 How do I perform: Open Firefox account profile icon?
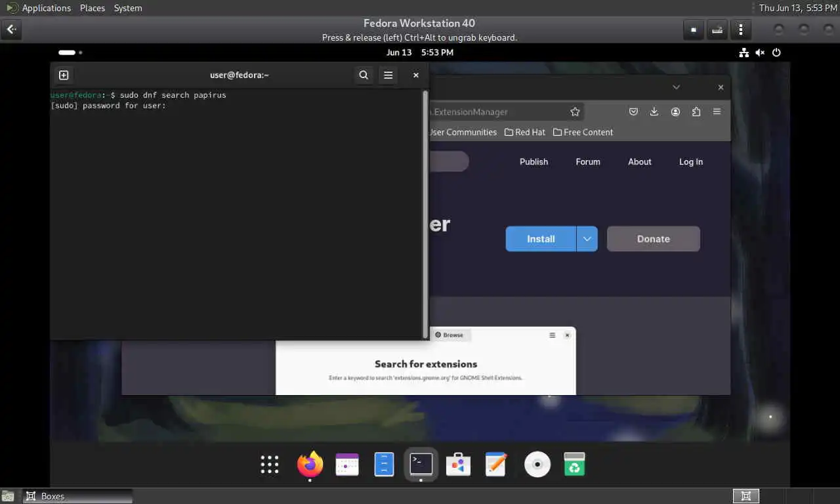(675, 112)
